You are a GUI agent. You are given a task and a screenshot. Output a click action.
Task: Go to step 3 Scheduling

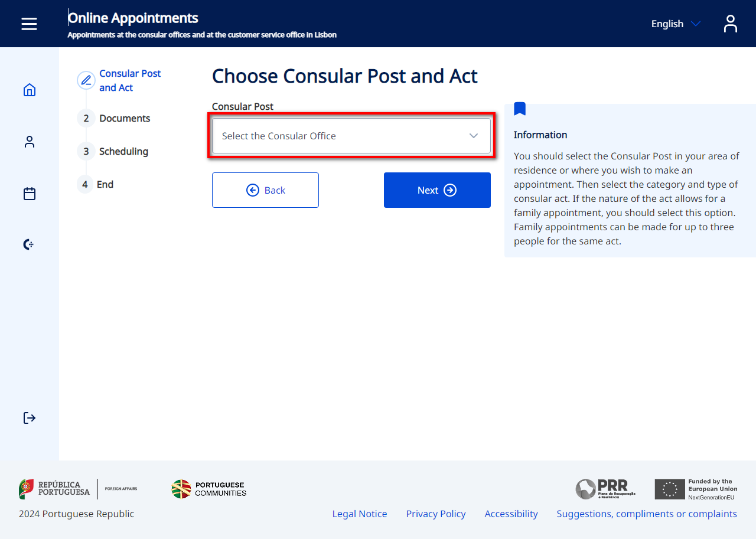point(123,151)
